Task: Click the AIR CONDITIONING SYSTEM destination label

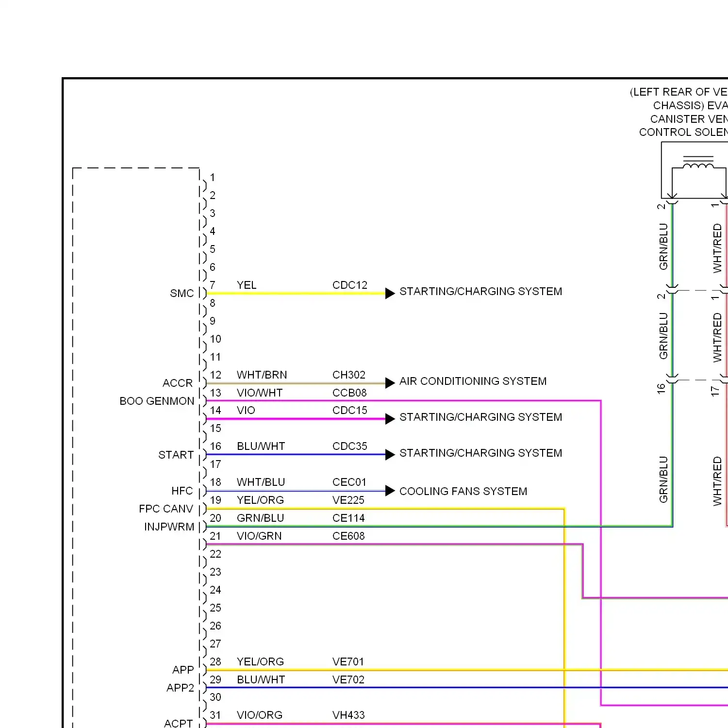Action: click(x=473, y=381)
